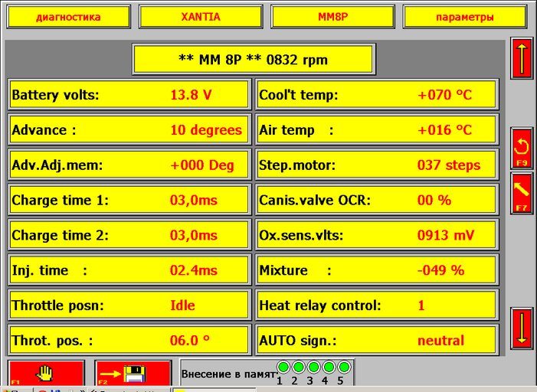Select memory slot indicator 1
The width and height of the screenshot is (537, 392).
pos(283,367)
